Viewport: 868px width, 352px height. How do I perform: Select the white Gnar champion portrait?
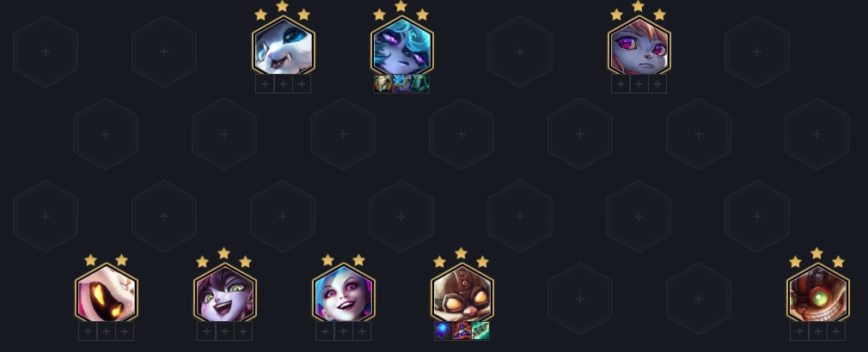click(284, 46)
